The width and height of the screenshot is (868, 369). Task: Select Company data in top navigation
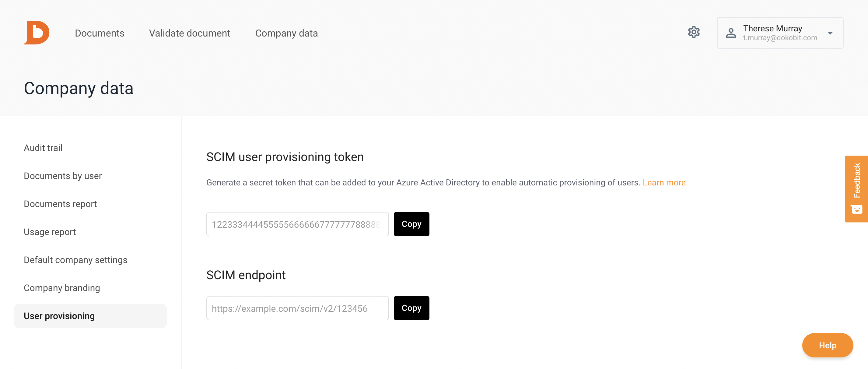[286, 33]
